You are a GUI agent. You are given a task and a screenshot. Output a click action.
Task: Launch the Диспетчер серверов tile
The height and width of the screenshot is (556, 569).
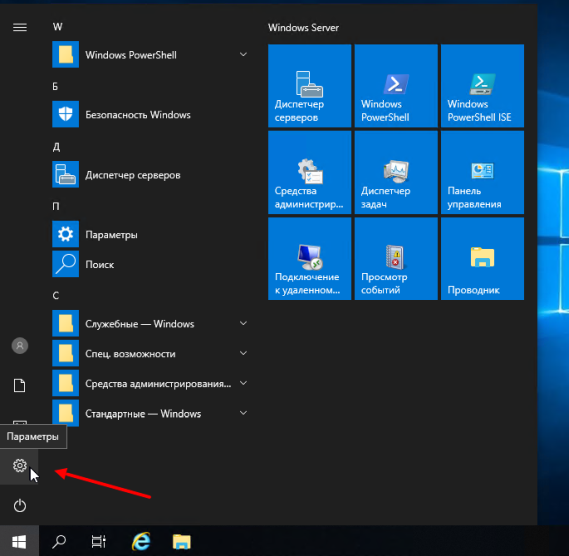[x=310, y=86]
